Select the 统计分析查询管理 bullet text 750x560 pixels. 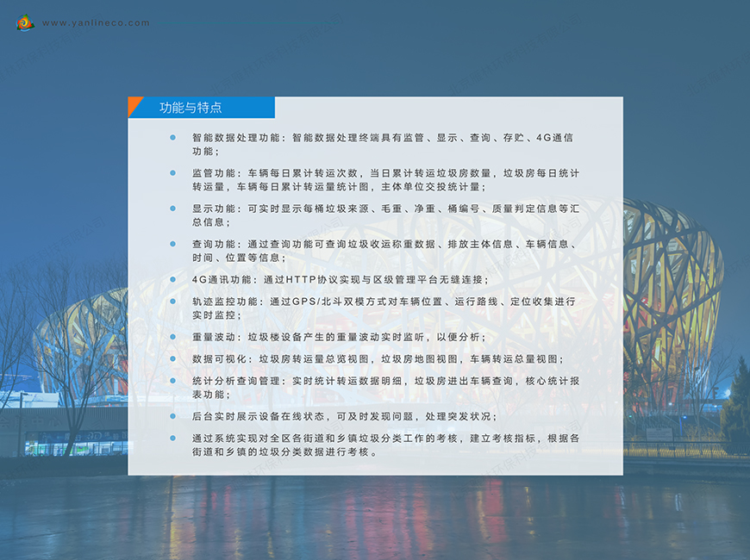385,388
